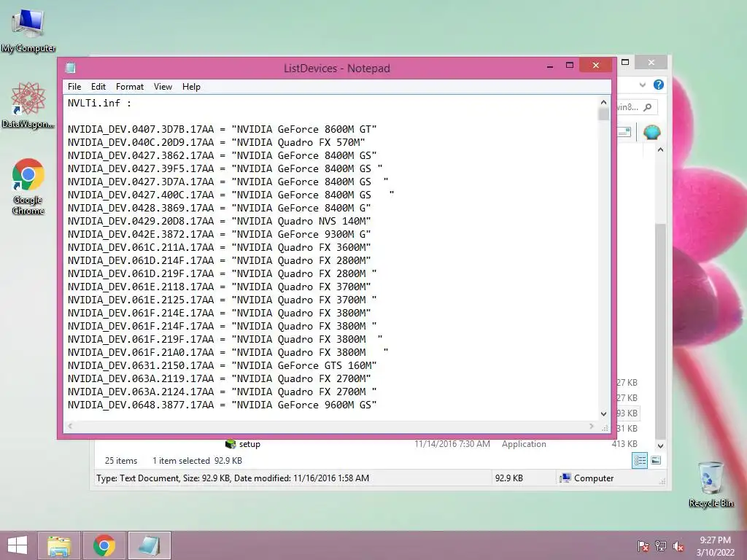Switch Explorer to large thumbnails view
Viewport: 747px width, 560px height.
point(656,461)
